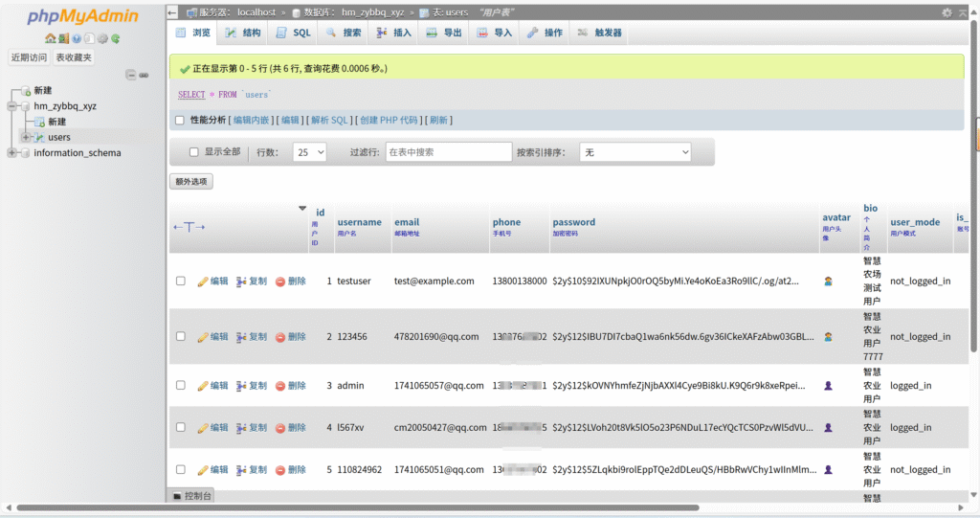This screenshot has width=980, height=518.
Task: Click the 创建 PHP 代码 link
Action: 389,121
